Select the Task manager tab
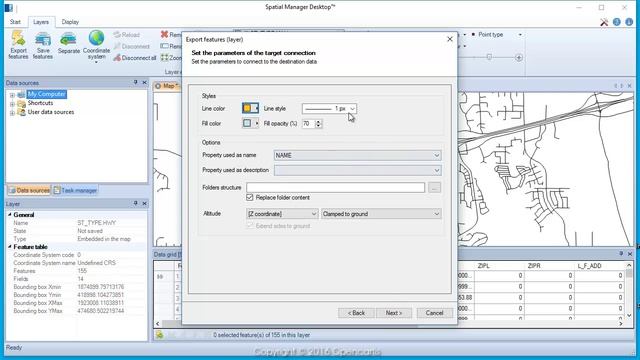This screenshot has width=640, height=360. [75, 190]
